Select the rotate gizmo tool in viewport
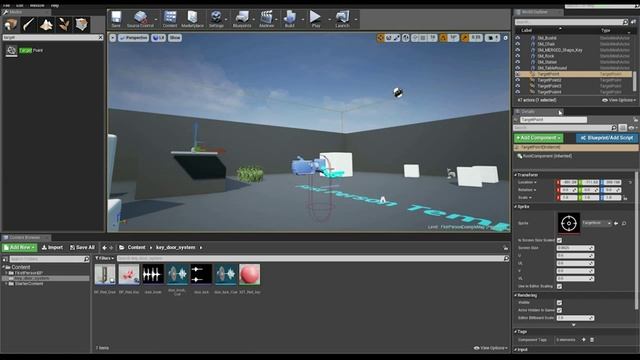This screenshot has height=360, width=640. click(x=389, y=38)
